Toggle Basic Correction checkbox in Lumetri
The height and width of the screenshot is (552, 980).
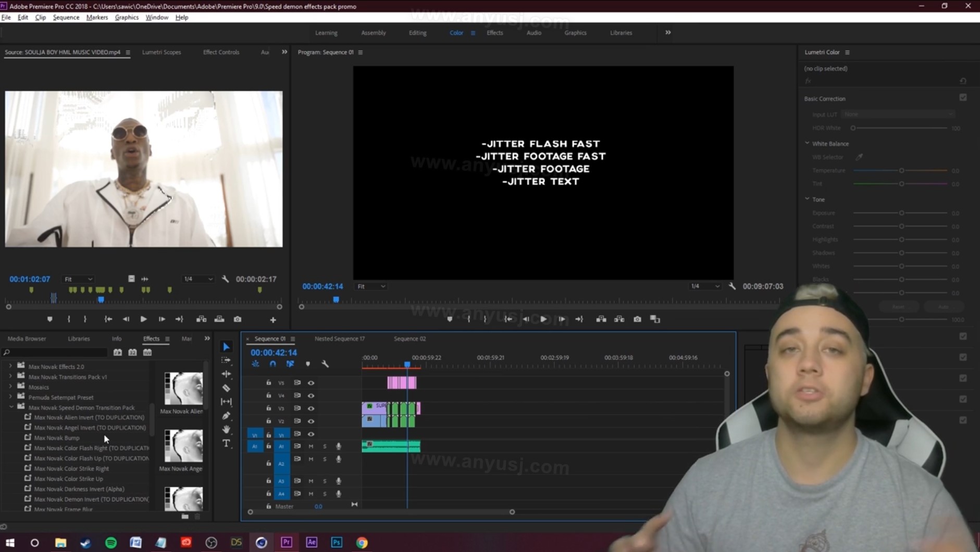pos(963,98)
